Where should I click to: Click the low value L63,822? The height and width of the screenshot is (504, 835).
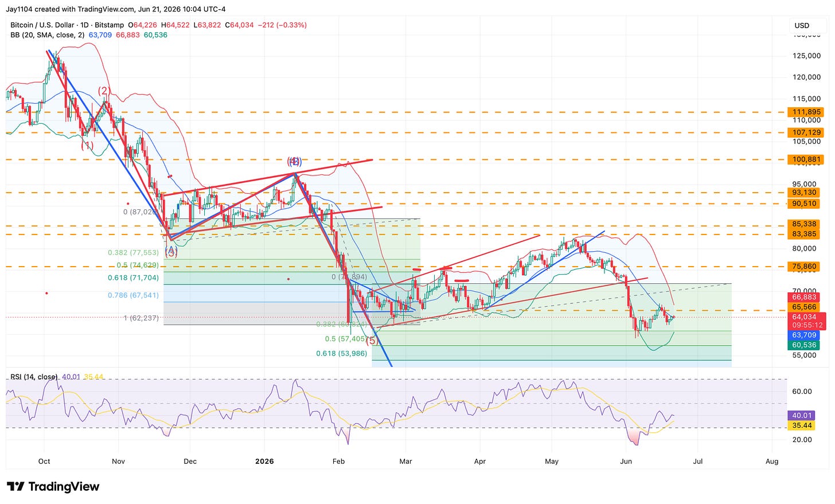(x=207, y=25)
